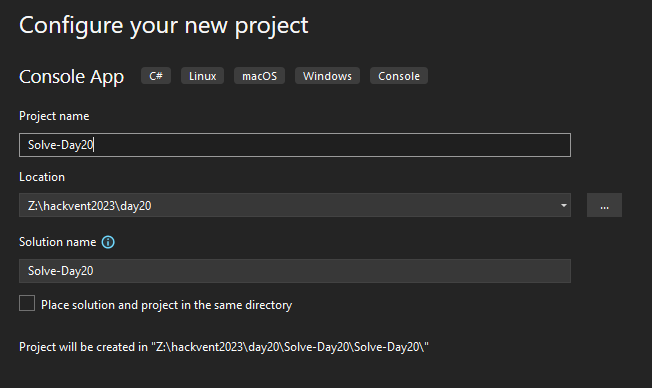Click the Windows tag
The image size is (652, 388).
327,76
